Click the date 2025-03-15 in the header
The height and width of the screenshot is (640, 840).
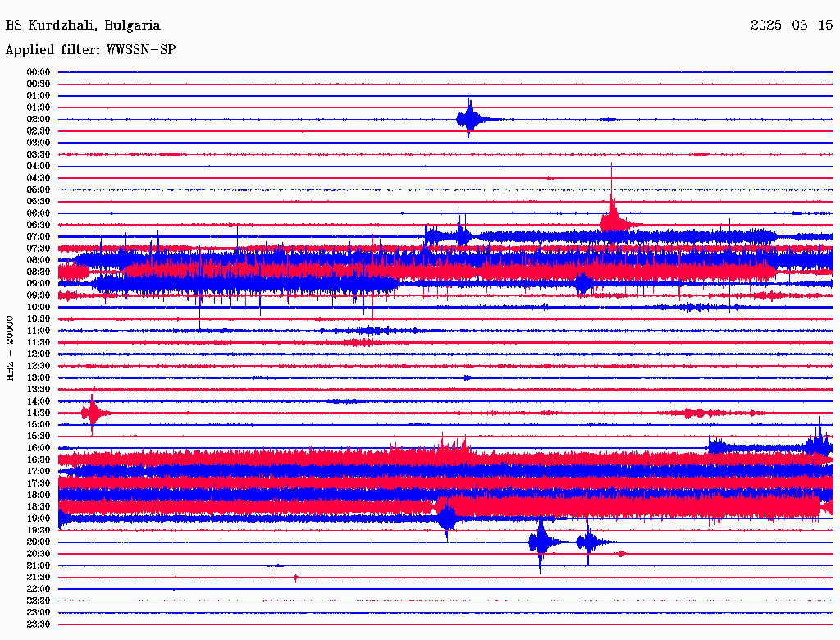coord(791,25)
